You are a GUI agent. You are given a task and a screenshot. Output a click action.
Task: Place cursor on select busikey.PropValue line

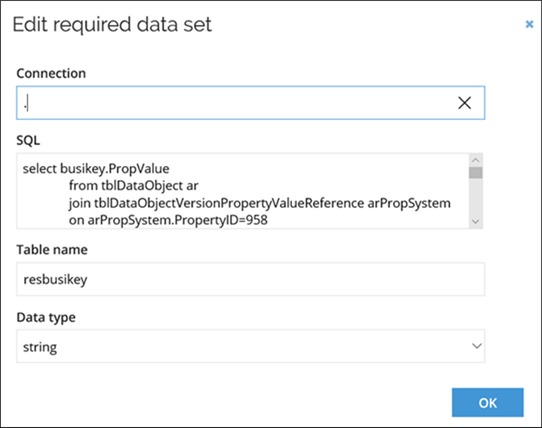[96, 169]
